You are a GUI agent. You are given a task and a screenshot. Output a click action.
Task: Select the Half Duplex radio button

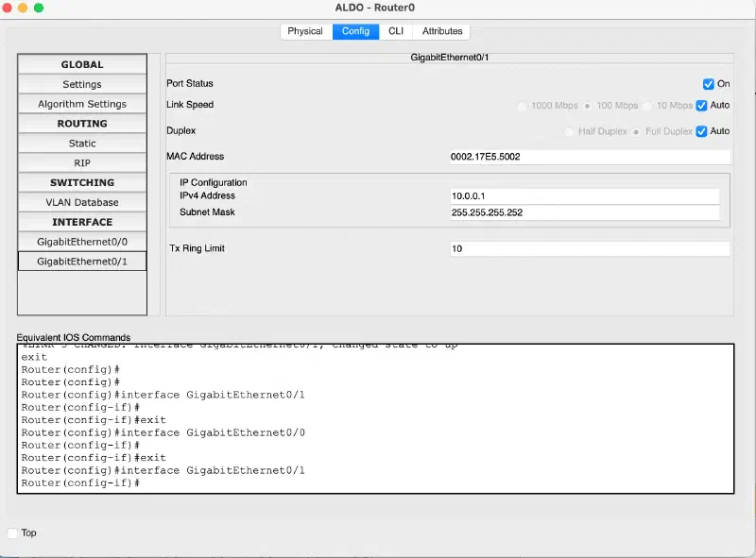click(569, 131)
